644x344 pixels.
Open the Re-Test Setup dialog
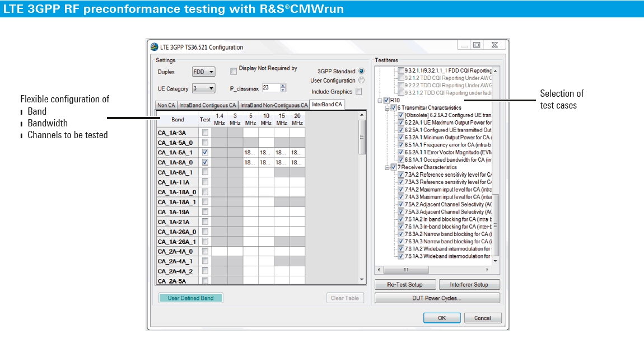(x=405, y=285)
